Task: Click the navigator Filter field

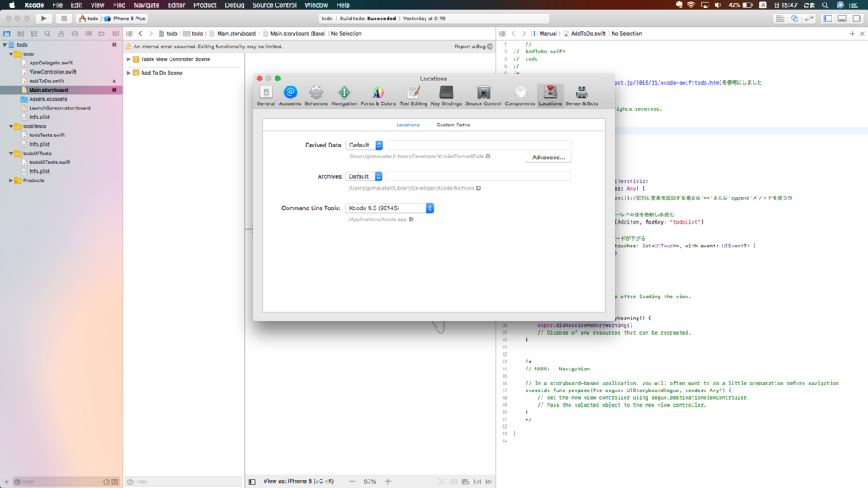Action: point(65,482)
